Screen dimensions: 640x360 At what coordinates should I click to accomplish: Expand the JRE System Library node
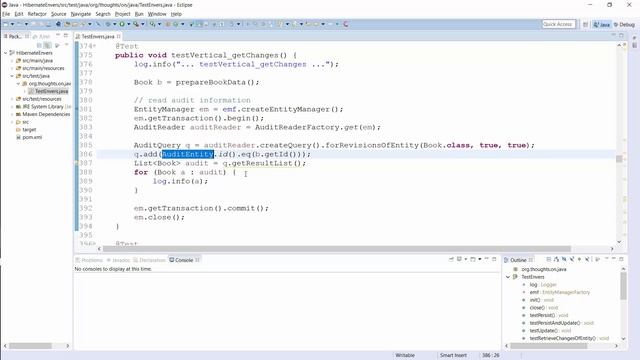point(12,107)
